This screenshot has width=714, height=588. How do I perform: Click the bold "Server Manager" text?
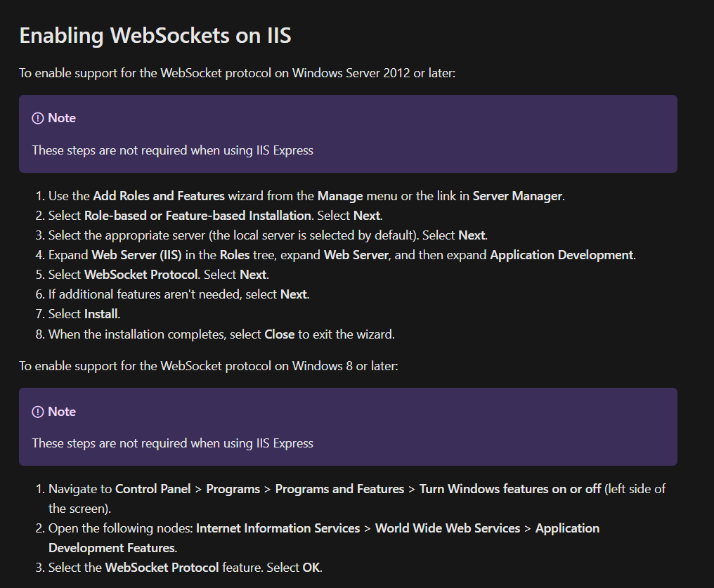coord(517,196)
